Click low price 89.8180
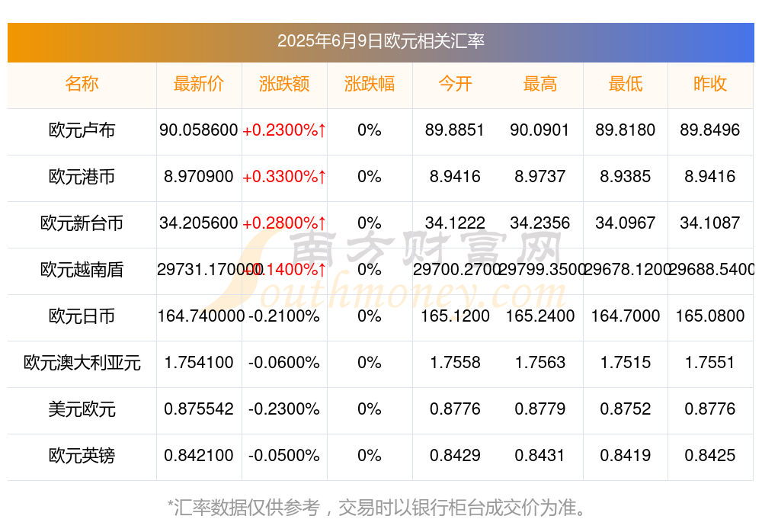 click(626, 130)
